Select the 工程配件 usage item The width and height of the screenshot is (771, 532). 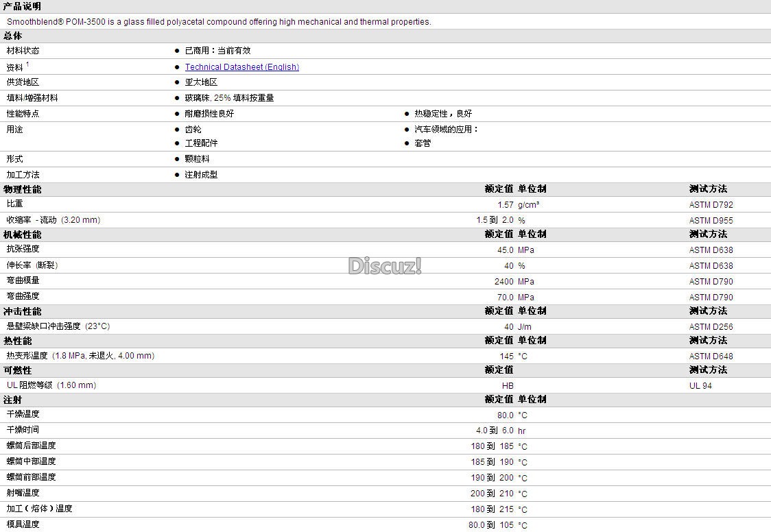coord(201,143)
